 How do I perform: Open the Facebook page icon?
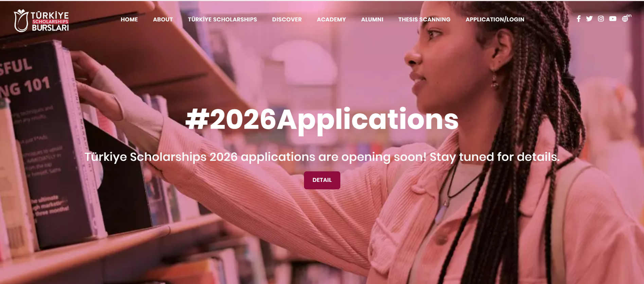(578, 19)
